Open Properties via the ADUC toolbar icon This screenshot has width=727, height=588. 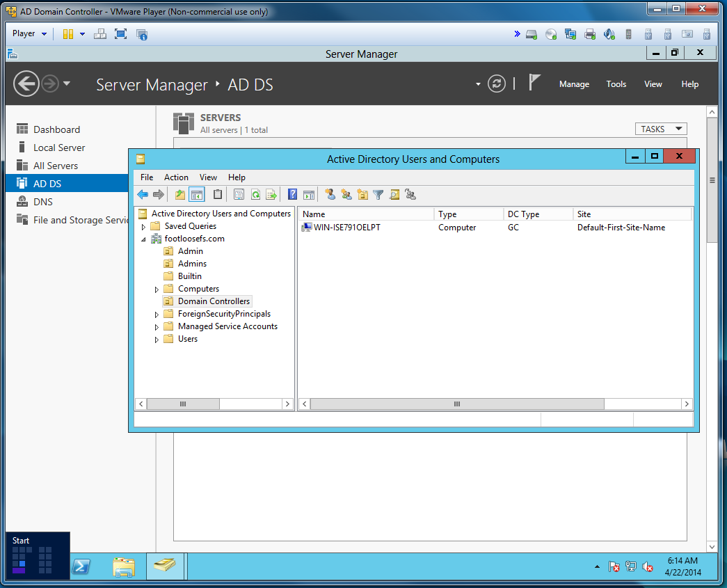click(x=239, y=195)
